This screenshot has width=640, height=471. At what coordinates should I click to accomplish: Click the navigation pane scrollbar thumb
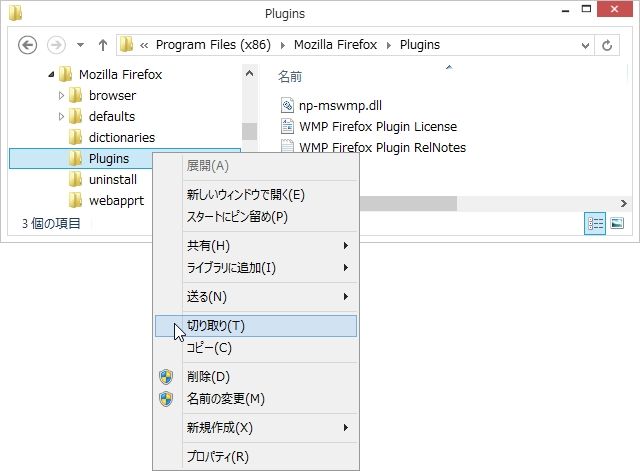click(x=249, y=131)
